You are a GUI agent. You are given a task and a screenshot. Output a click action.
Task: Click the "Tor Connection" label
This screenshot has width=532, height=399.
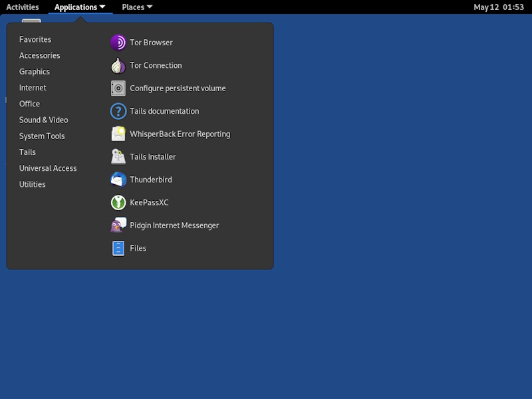tap(156, 65)
